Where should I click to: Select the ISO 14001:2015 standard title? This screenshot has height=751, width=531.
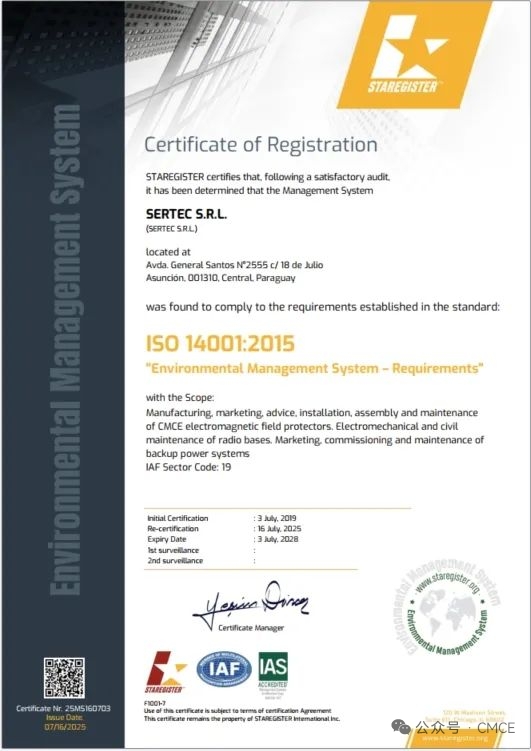click(x=220, y=343)
